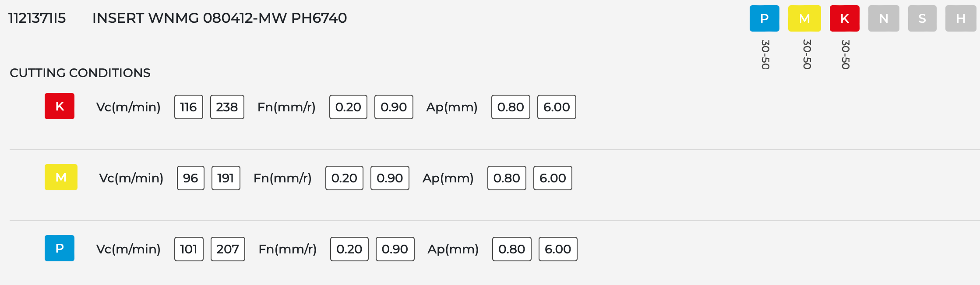Select the red K cutting conditions icon
This screenshot has height=285, width=980.
click(60, 106)
